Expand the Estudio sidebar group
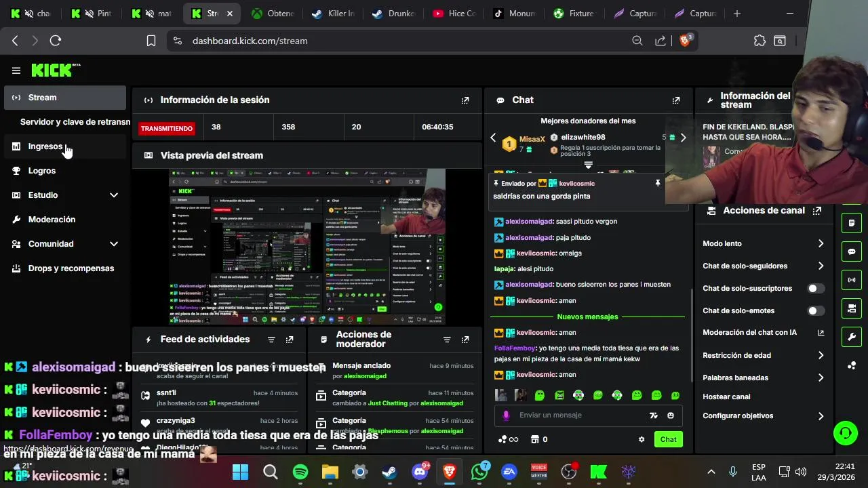 click(x=114, y=195)
